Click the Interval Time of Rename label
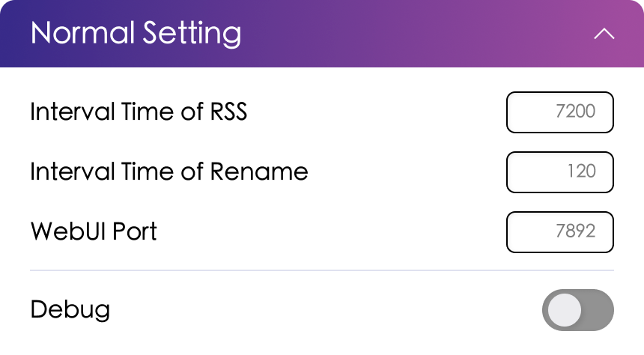644x355 pixels. [x=168, y=172]
